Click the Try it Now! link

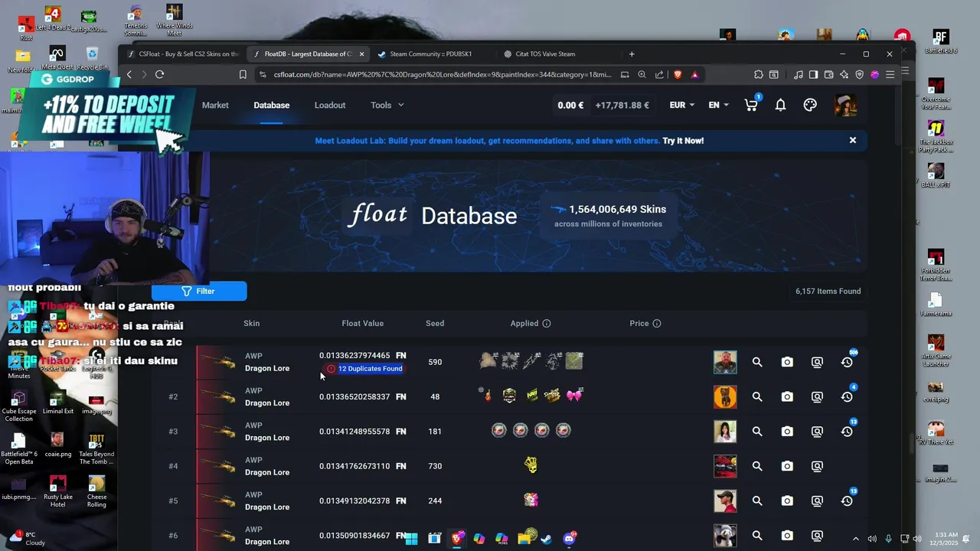(x=683, y=141)
